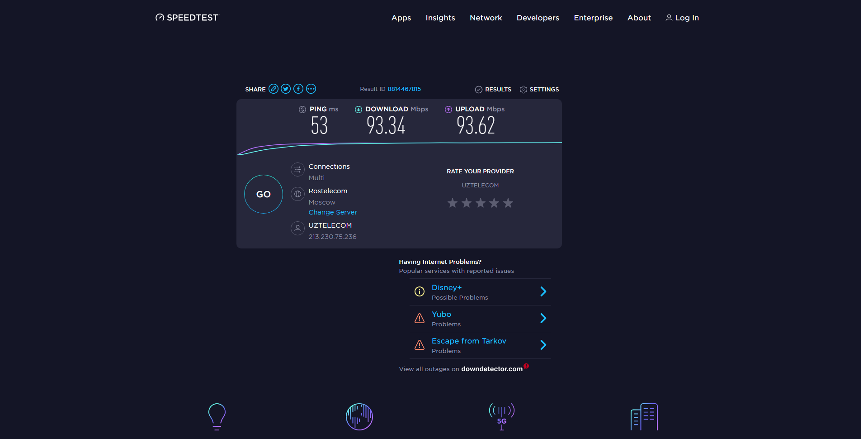This screenshot has height=439, width=868.
Task: Click the UZTELECOM user icon
Action: tap(297, 229)
